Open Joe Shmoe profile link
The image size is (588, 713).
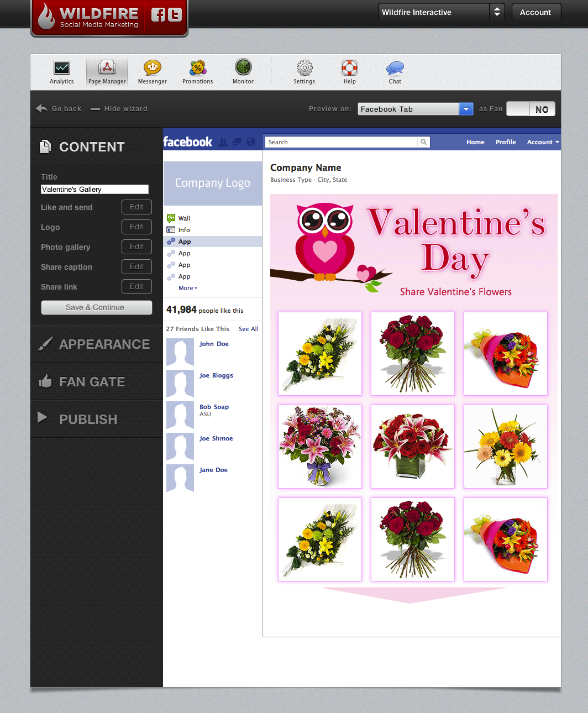click(x=216, y=438)
